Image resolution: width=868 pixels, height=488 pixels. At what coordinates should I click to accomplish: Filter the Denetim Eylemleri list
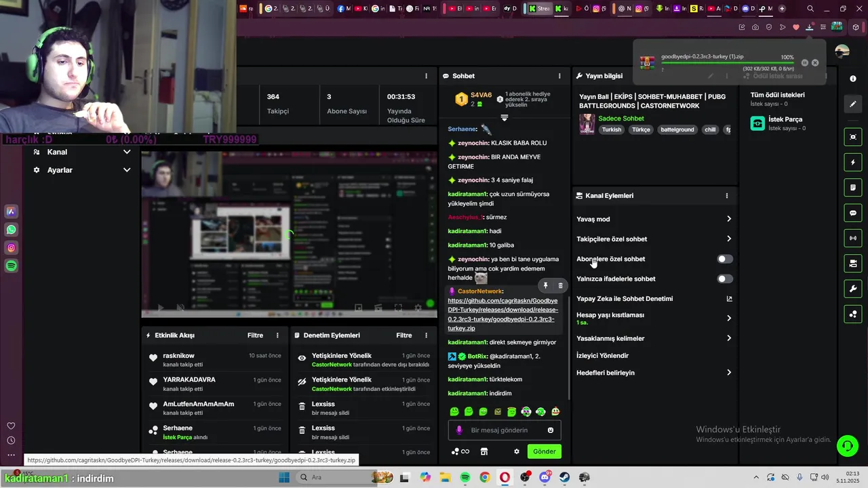point(404,335)
